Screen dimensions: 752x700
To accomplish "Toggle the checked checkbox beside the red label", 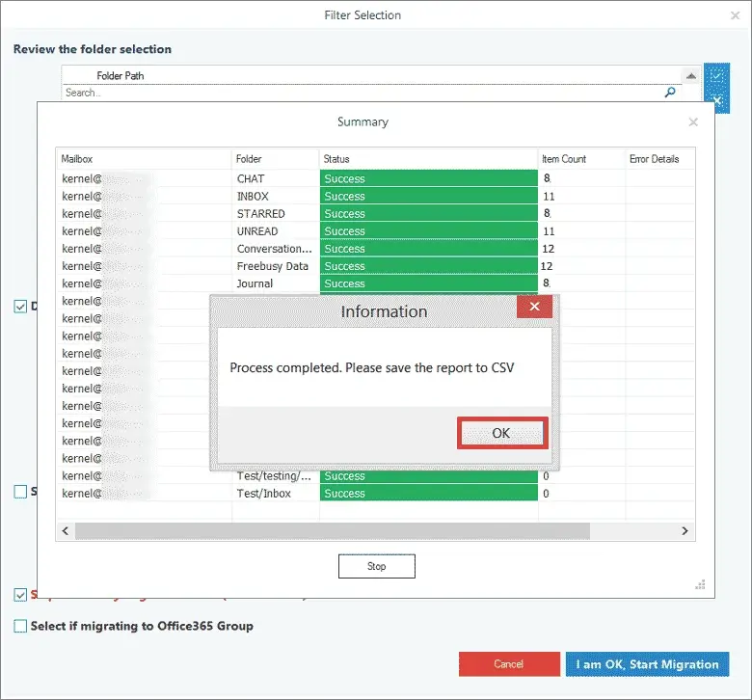I will pyautogui.click(x=20, y=595).
